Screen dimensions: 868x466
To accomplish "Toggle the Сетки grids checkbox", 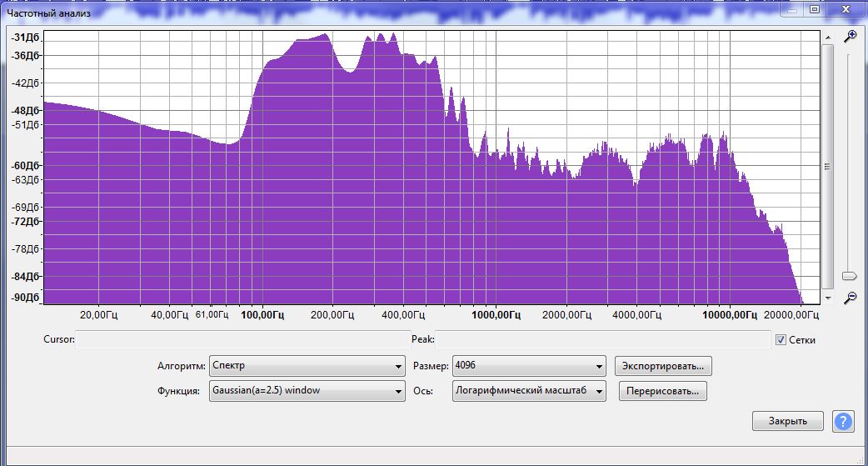I will [x=781, y=339].
